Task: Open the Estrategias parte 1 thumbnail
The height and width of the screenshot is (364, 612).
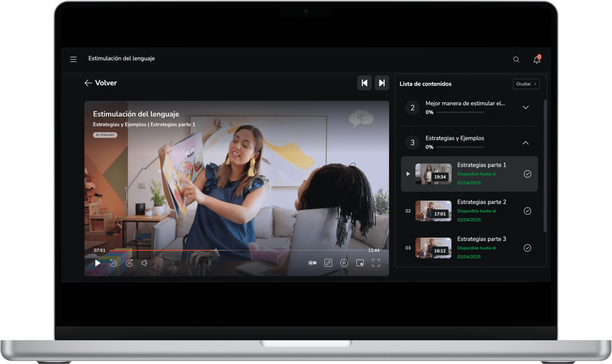Action: click(x=433, y=174)
